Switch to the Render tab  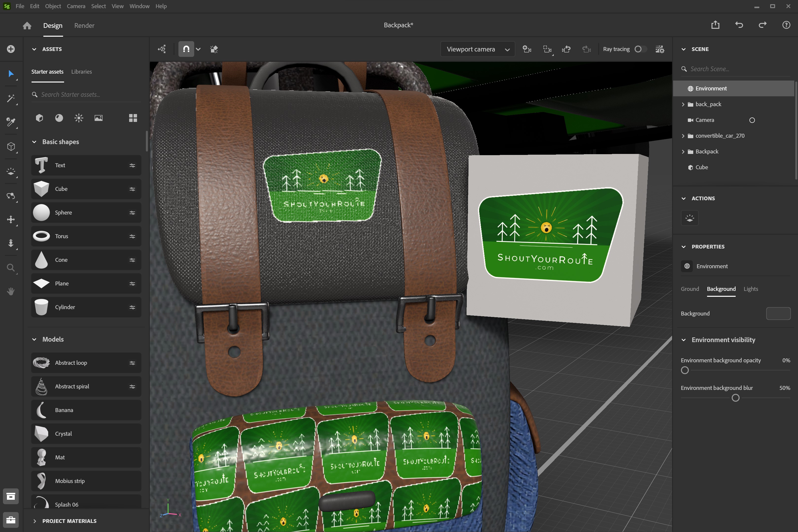click(84, 25)
